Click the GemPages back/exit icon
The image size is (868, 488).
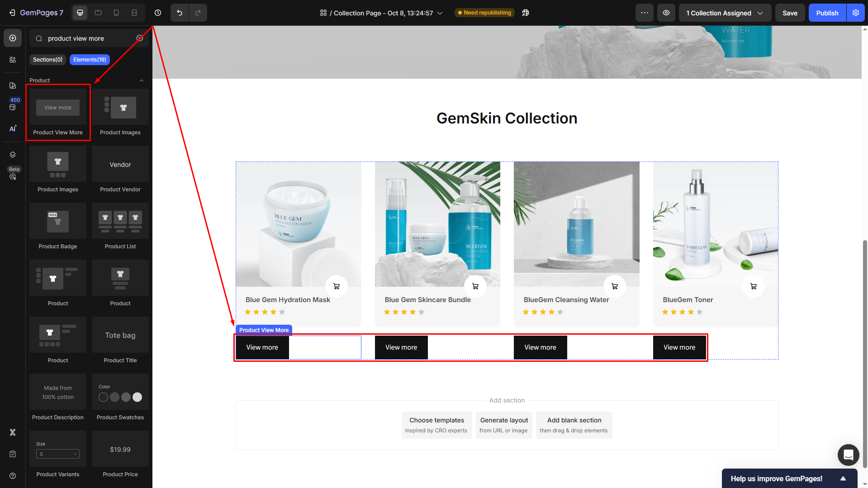[x=12, y=13]
